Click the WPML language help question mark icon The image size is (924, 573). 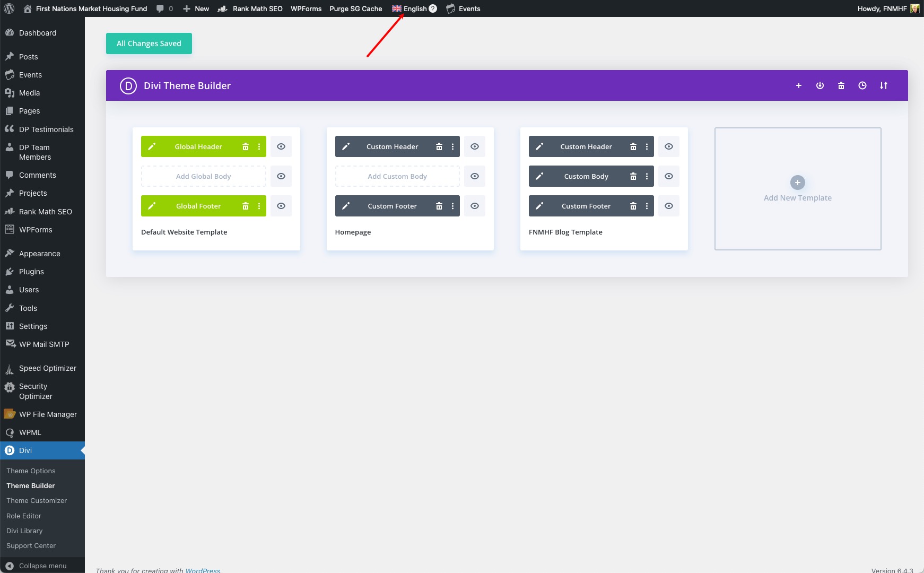(433, 8)
